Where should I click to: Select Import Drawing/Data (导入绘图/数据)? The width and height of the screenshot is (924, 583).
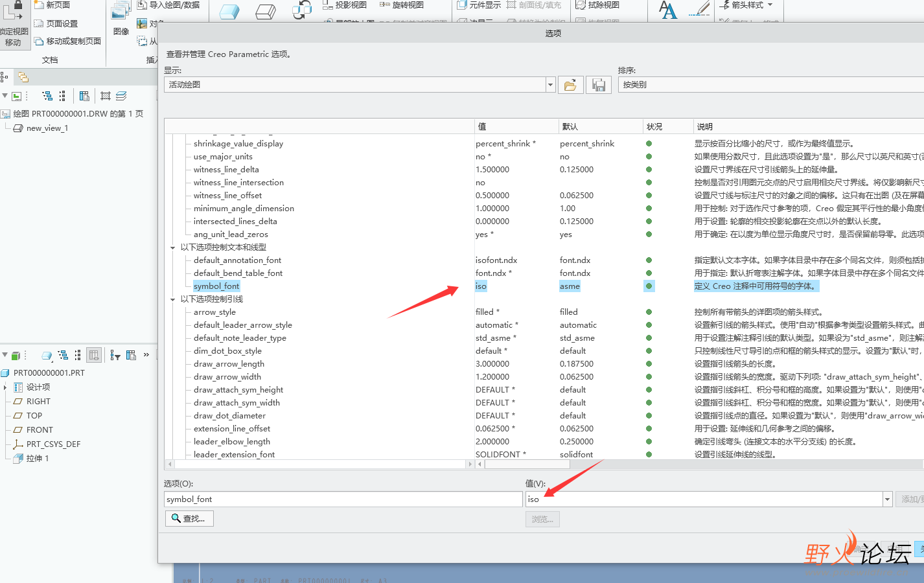point(168,5)
